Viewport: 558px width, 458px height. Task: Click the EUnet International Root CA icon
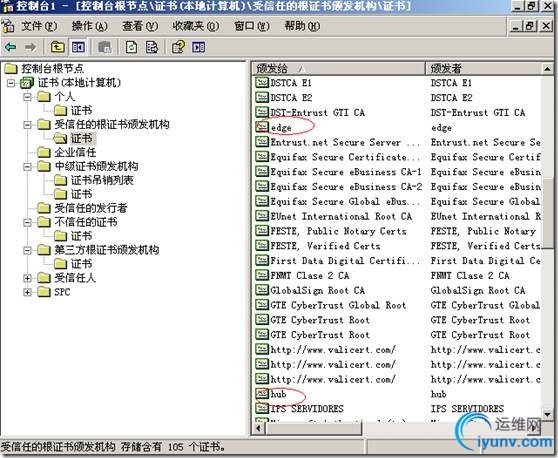pos(262,216)
